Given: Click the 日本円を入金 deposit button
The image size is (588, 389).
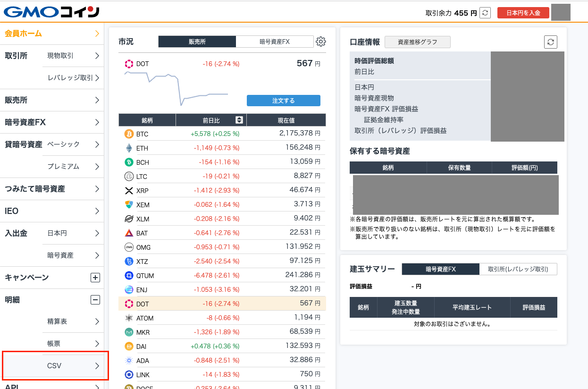Looking at the screenshot, I should [x=523, y=13].
